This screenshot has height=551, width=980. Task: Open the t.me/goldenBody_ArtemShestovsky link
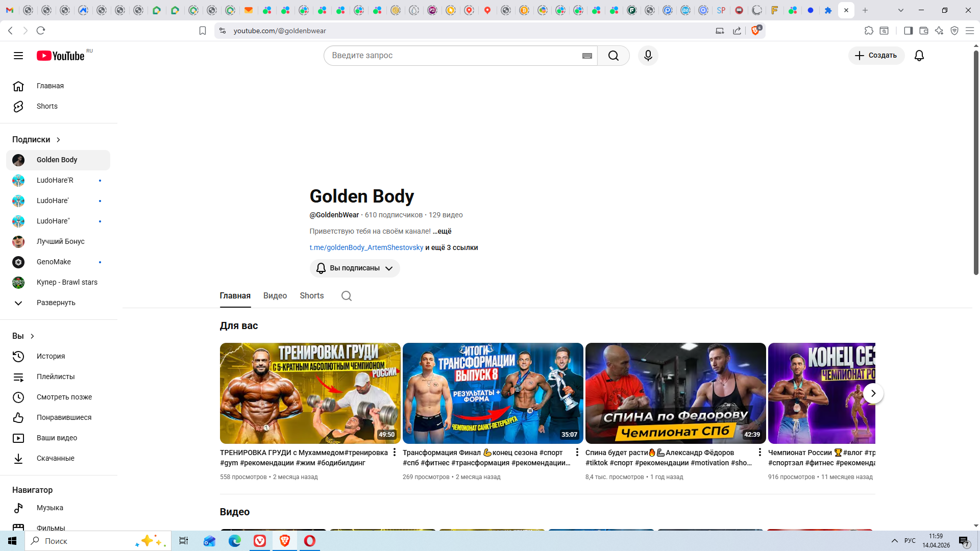coord(366,247)
